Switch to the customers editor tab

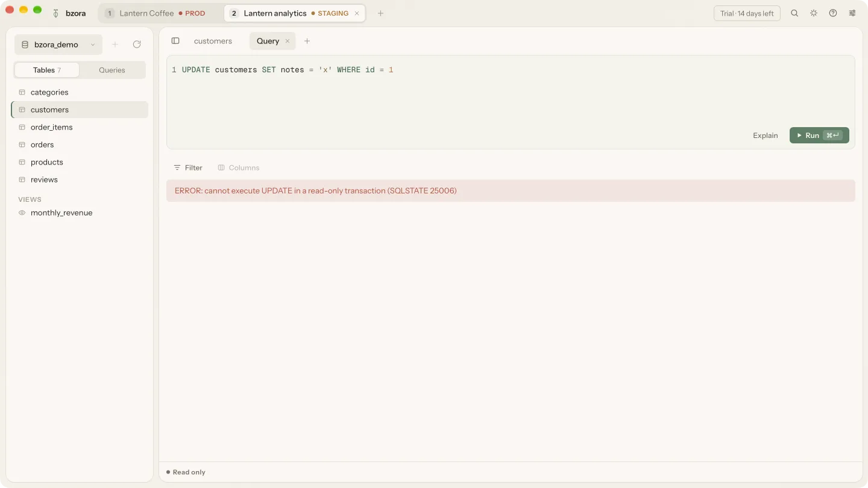click(x=213, y=41)
